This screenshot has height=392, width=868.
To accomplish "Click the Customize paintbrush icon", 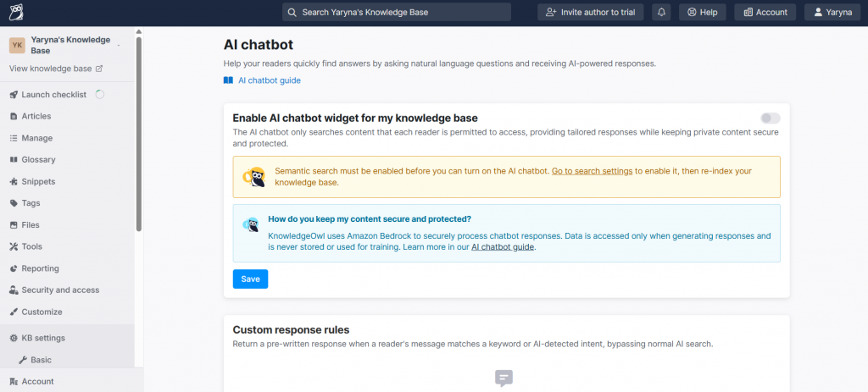I will [14, 312].
